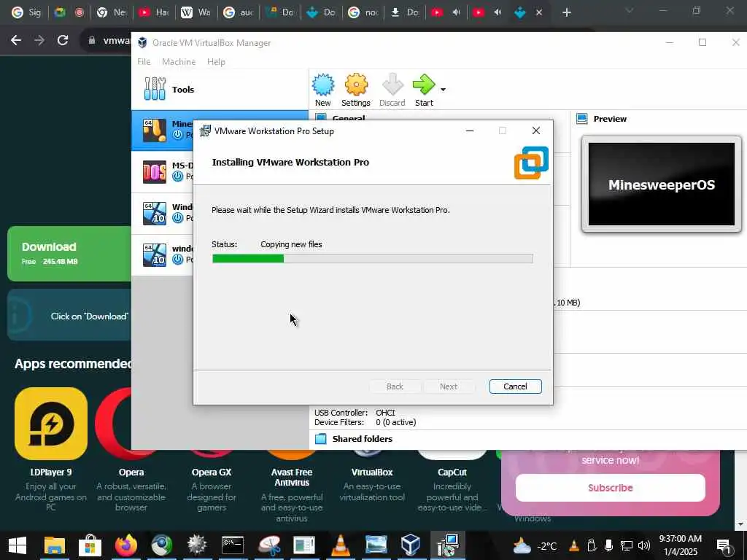Select the MinesweeperOS virtual machine entry
The image size is (747, 560).
(x=163, y=131)
